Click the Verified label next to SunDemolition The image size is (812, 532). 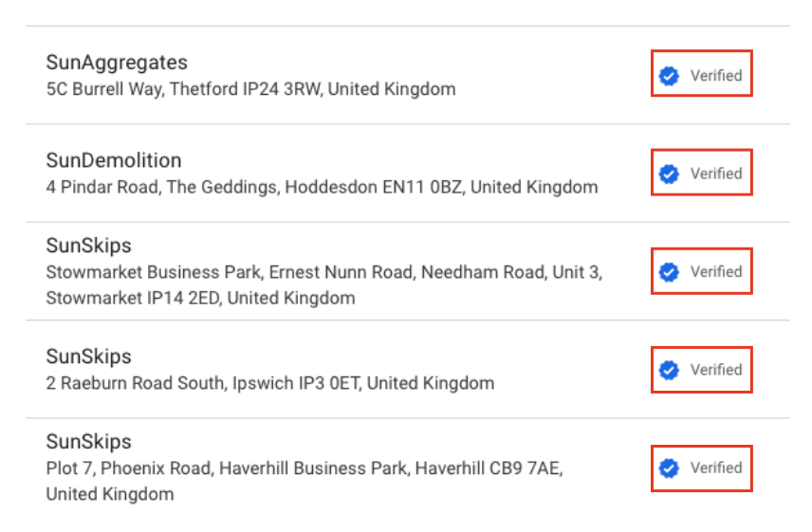tap(715, 174)
